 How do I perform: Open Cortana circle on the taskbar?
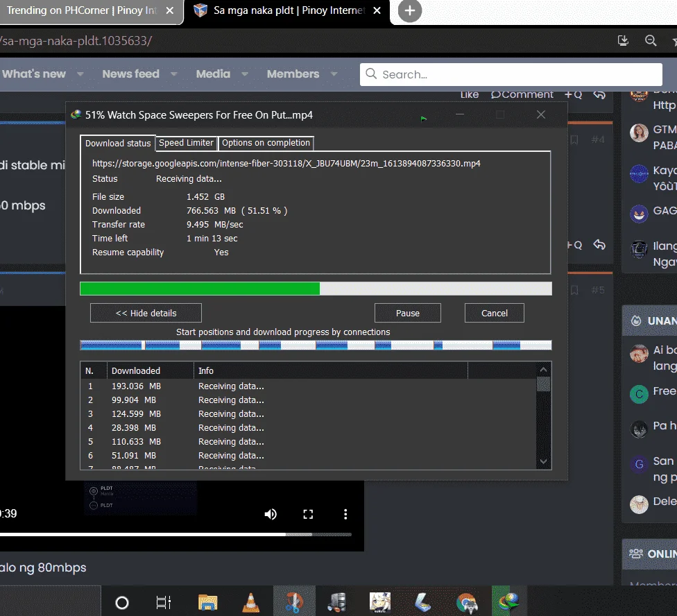(x=122, y=602)
